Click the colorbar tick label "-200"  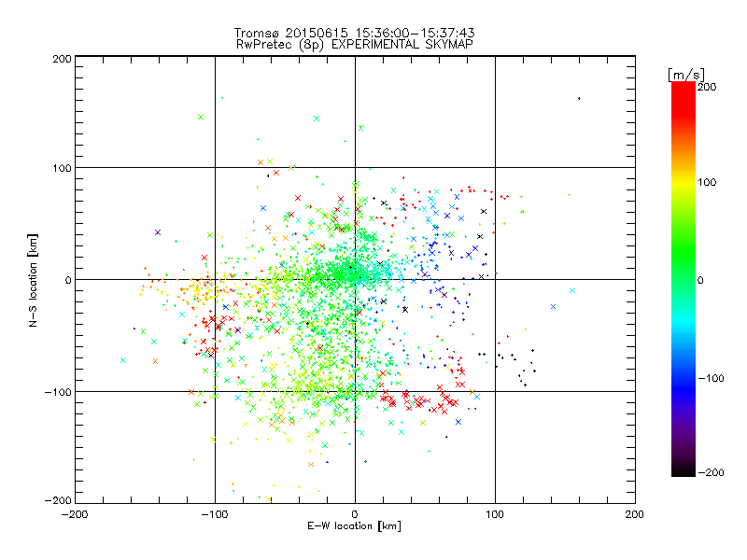click(711, 472)
